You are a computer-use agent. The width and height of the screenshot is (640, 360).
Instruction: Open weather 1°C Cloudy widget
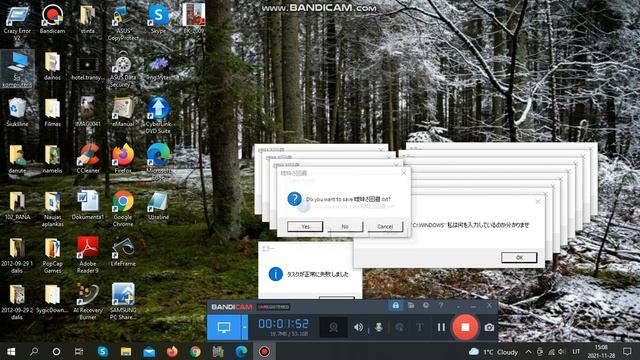493,352
